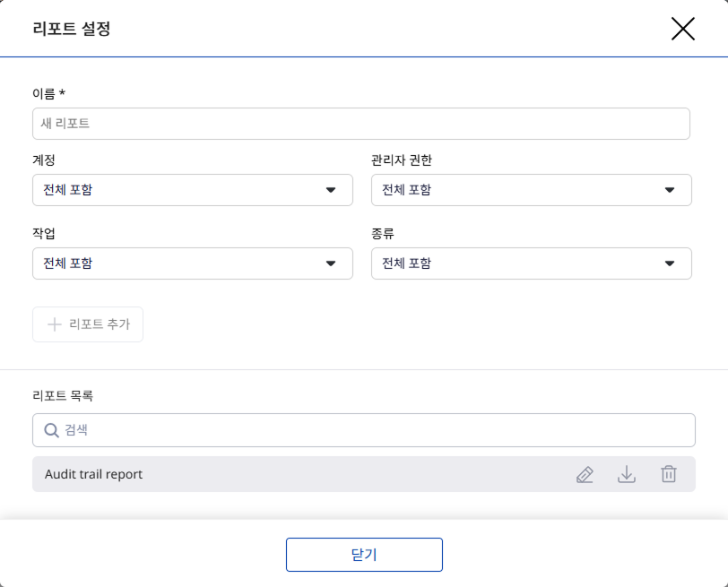The width and height of the screenshot is (728, 587).
Task: Click the arrow on the 계정 selector
Action: coord(331,190)
